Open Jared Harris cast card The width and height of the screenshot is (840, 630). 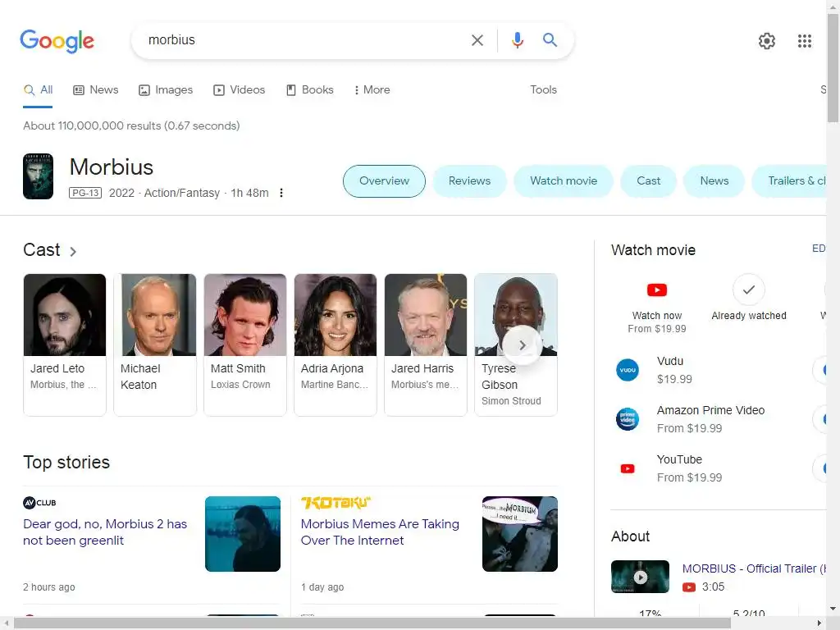point(426,345)
